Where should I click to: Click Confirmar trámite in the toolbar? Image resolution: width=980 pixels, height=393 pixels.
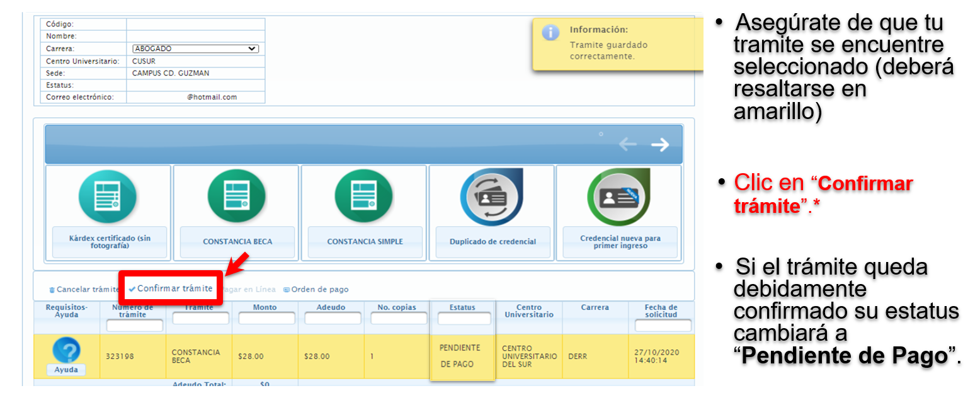click(171, 288)
